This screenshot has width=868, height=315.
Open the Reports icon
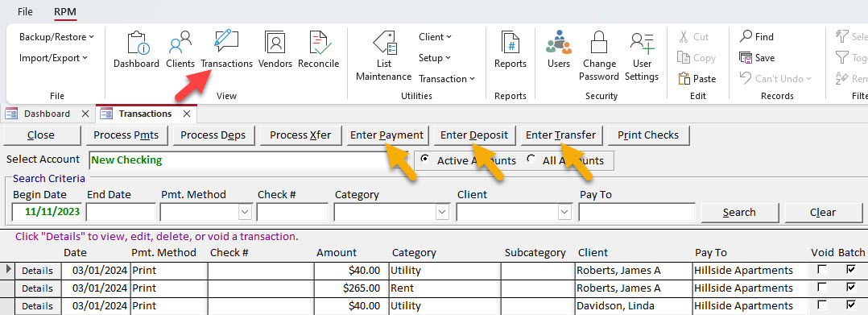[x=510, y=50]
